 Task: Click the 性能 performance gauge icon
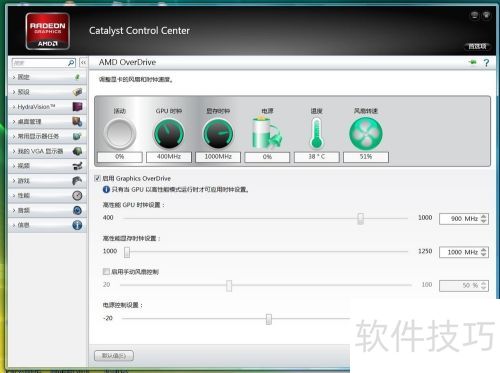77,195
